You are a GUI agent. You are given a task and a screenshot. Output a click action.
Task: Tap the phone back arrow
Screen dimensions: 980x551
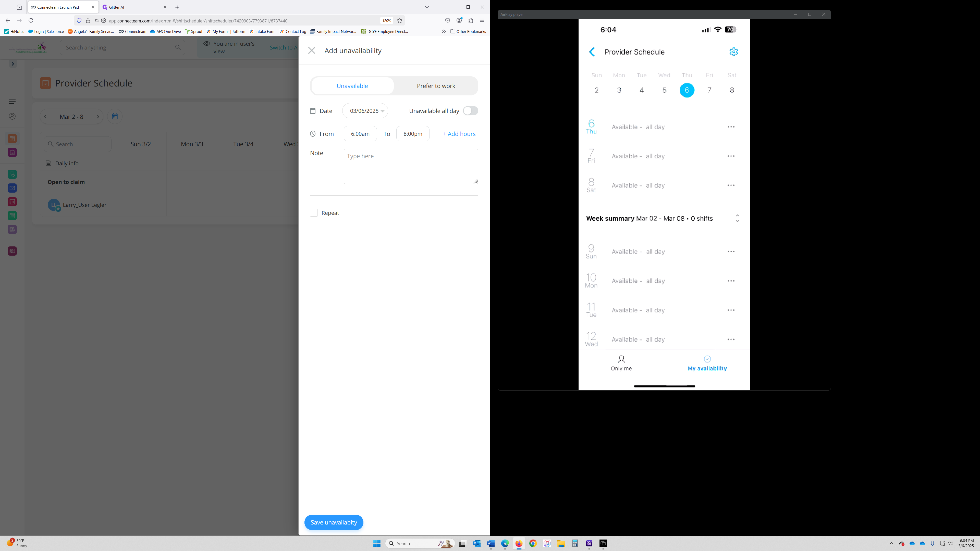tap(592, 52)
